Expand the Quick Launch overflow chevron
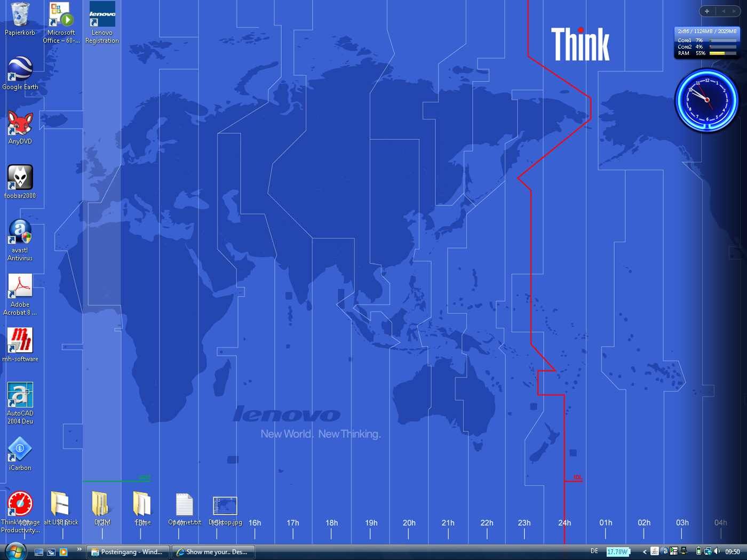Screen dimensions: 747x560 (79, 549)
